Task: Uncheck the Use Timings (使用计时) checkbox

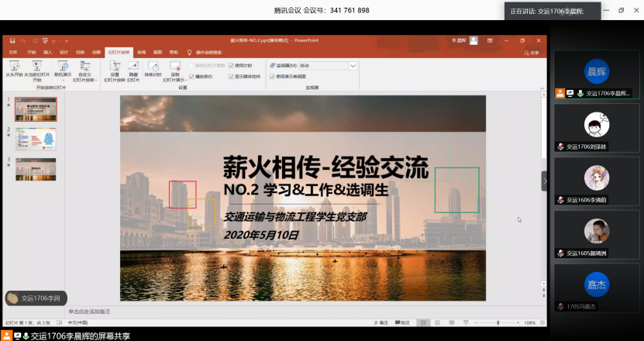Action: point(231,66)
